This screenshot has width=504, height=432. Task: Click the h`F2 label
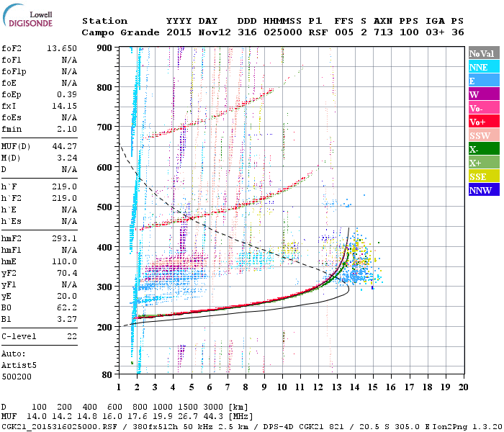click(12, 198)
